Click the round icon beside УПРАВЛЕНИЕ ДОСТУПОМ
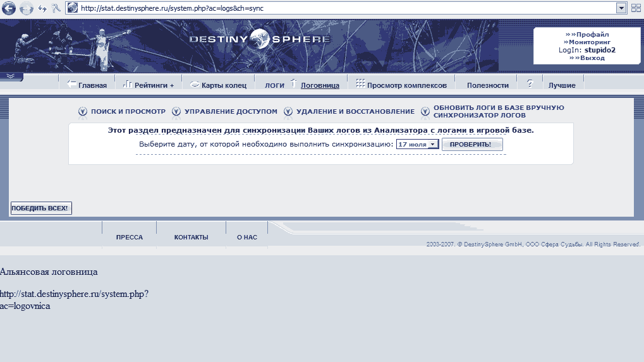This screenshot has width=644, height=362. [176, 112]
